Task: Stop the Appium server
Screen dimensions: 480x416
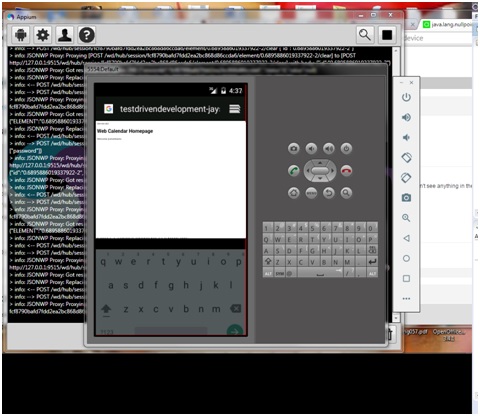Action: (387, 35)
